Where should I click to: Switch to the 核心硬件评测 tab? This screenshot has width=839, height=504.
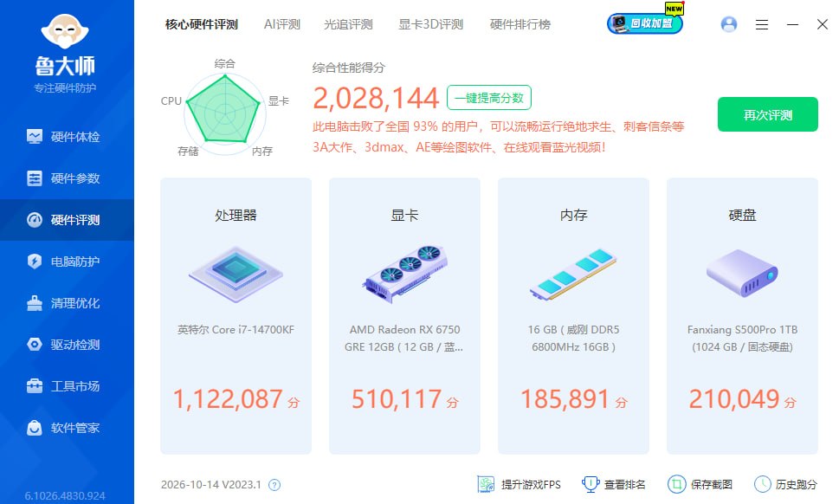pos(202,24)
